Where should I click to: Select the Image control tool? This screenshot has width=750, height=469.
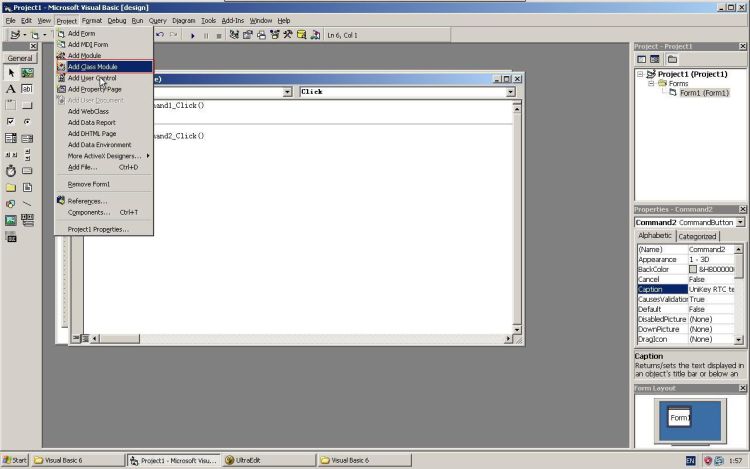[x=11, y=220]
